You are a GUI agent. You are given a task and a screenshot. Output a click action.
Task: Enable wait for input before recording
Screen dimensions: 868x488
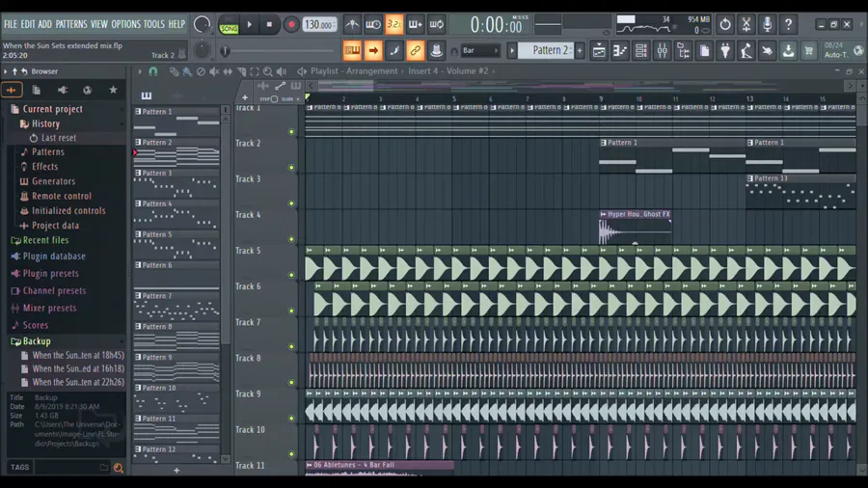373,25
